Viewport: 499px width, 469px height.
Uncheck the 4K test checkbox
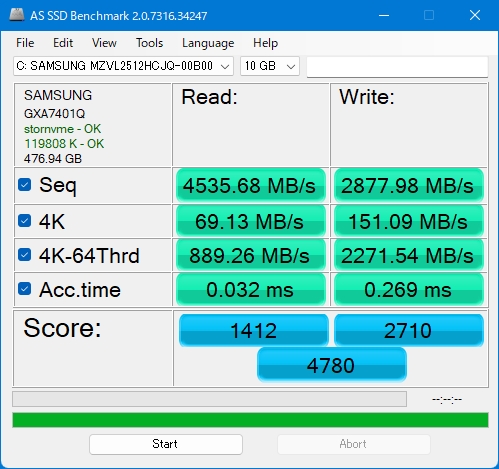pyautogui.click(x=25, y=221)
